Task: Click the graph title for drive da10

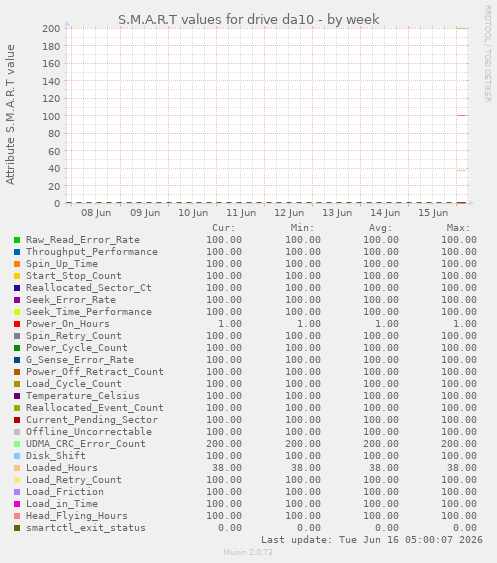Action: [x=248, y=19]
